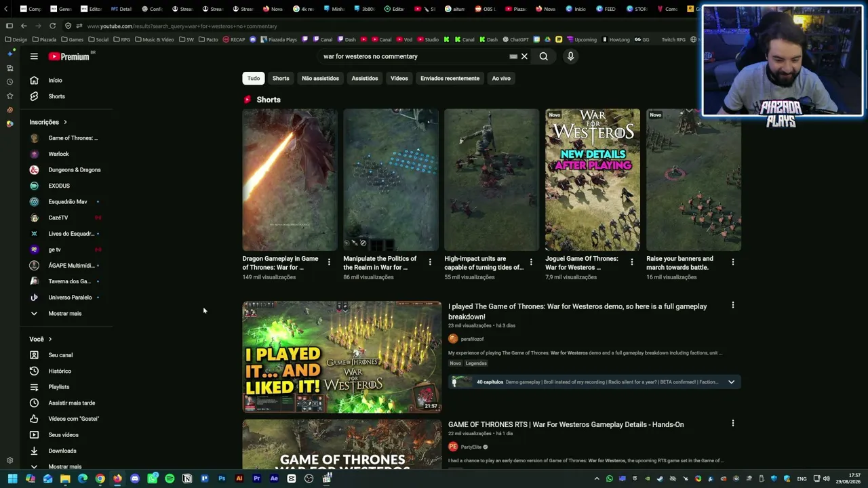
Task: Open Downloads in the YouTube sidebar
Action: click(x=68, y=451)
